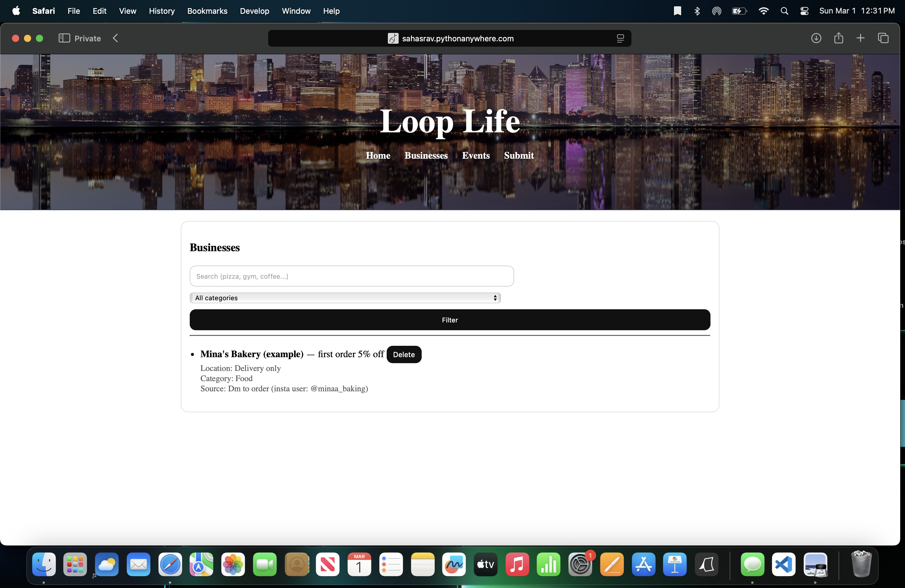Open the Bookmarks menu

tap(207, 11)
